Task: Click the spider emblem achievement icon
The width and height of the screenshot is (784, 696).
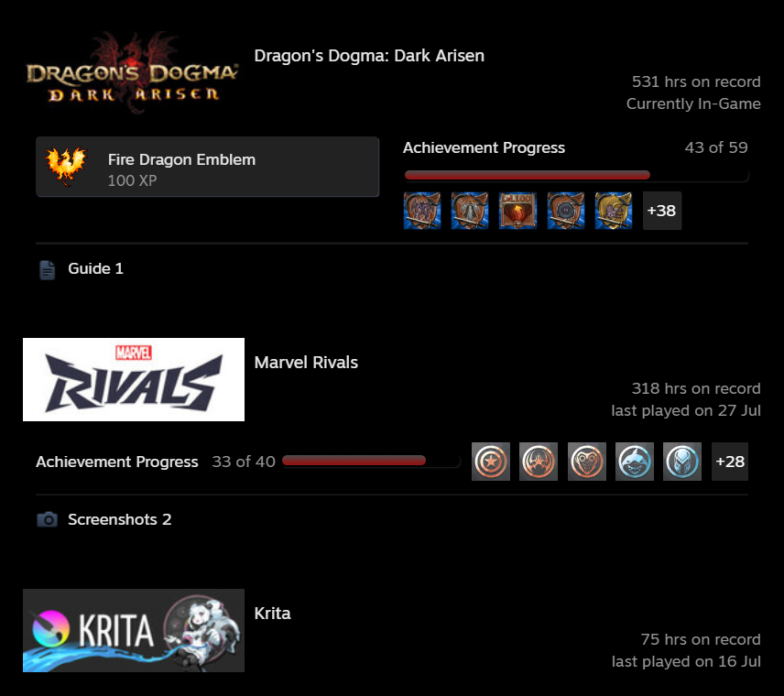Action: [x=539, y=461]
